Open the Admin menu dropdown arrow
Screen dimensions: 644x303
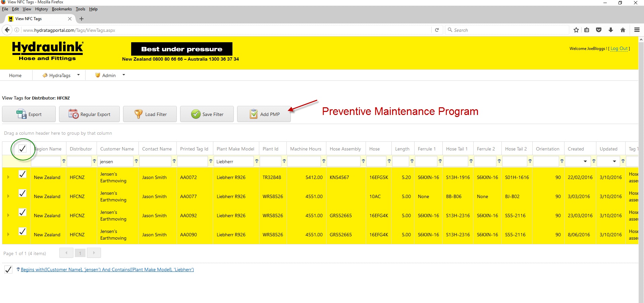point(124,75)
